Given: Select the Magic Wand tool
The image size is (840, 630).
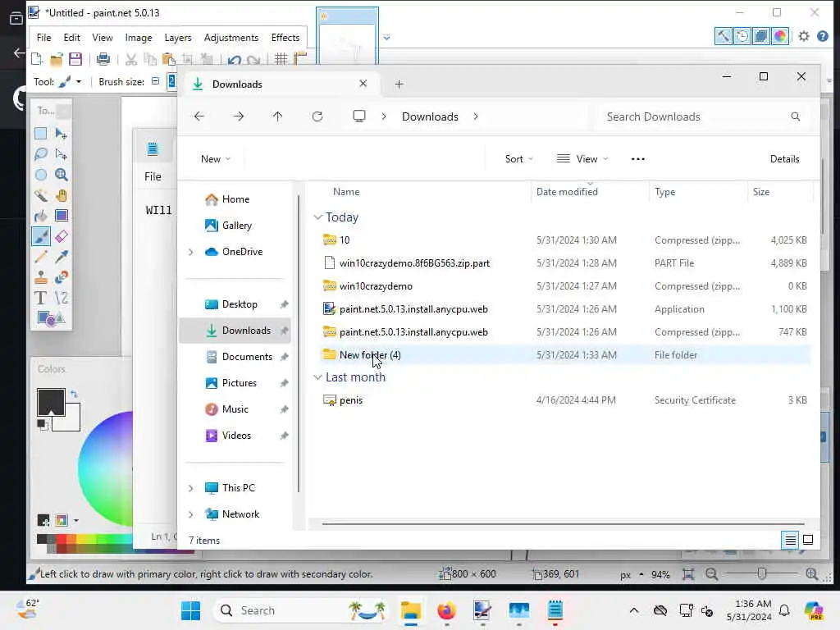Looking at the screenshot, I should pyautogui.click(x=41, y=195).
